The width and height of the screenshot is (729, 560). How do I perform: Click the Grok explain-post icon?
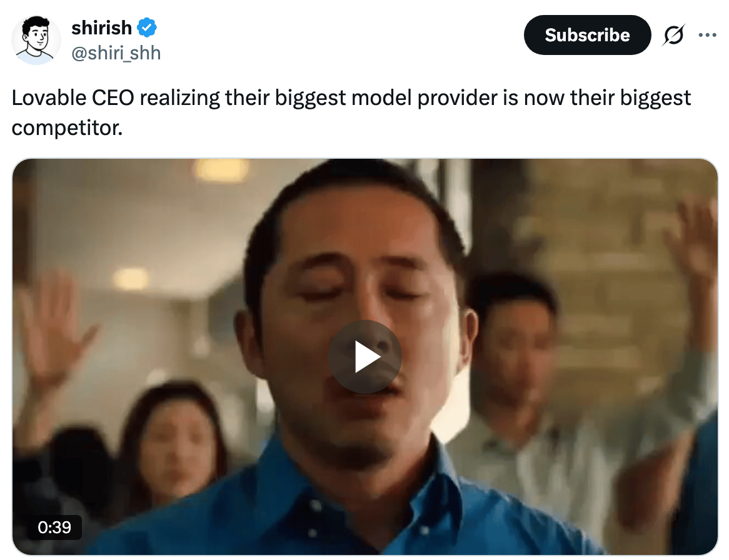tap(673, 35)
